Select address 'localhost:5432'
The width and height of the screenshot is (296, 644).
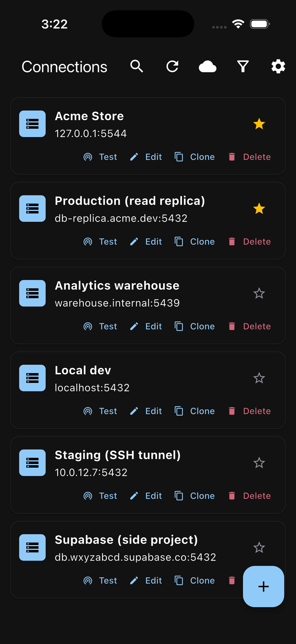pos(92,388)
